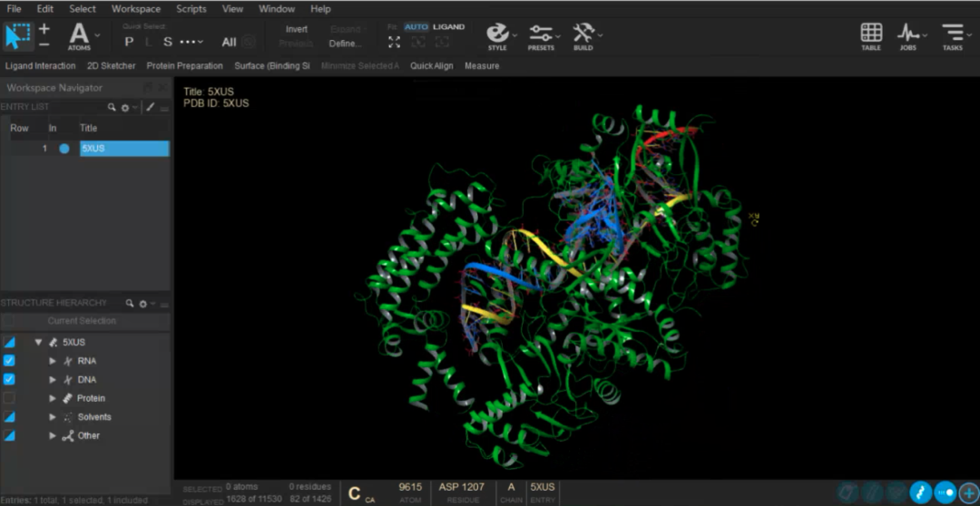
Task: Select the rectangular selection arrow tool
Action: (x=16, y=35)
